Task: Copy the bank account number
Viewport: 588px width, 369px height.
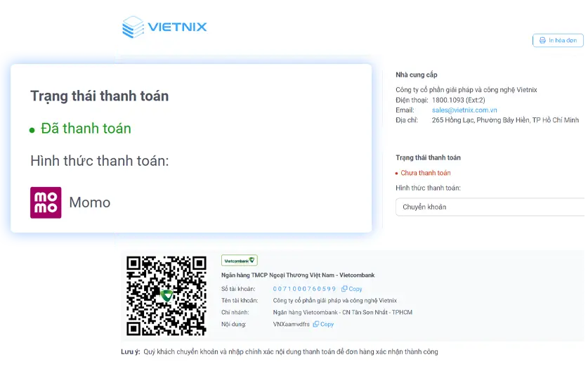Action: [x=352, y=289]
